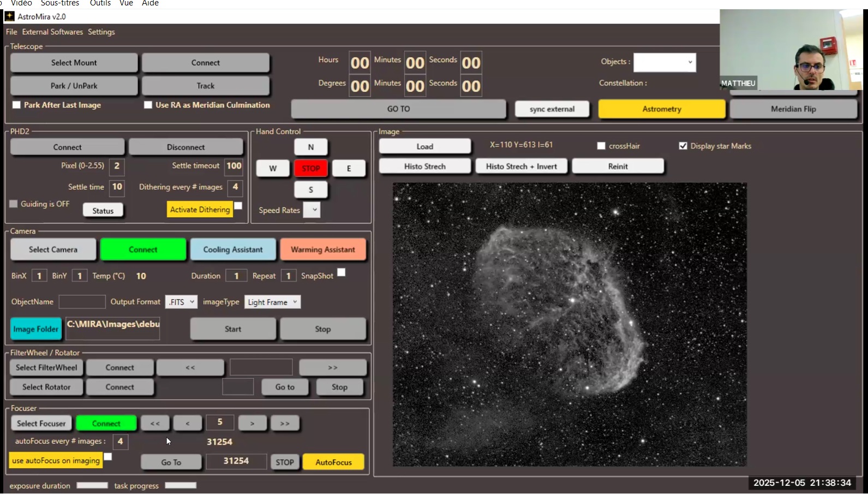Advance filter wheel with the >> button
Screen dimensions: 868x494
(332, 367)
